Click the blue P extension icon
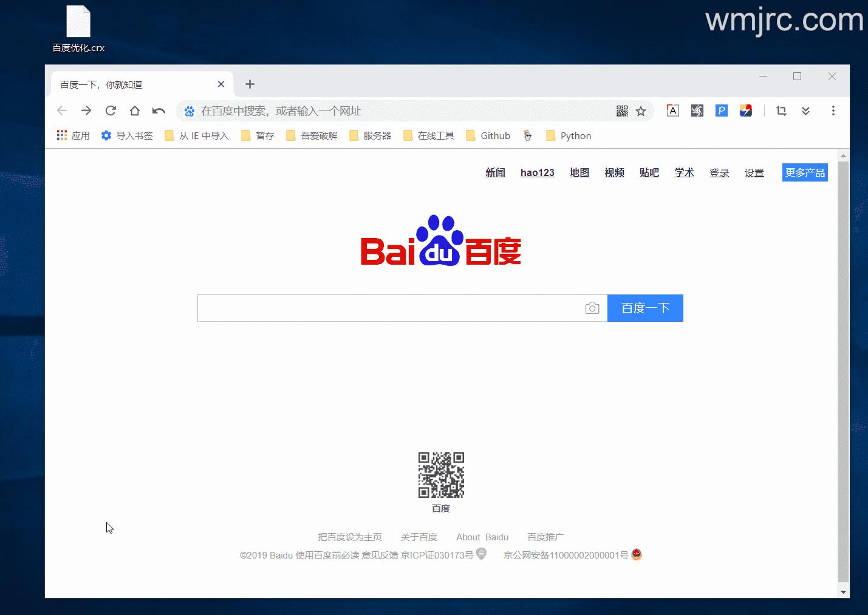 (x=722, y=110)
